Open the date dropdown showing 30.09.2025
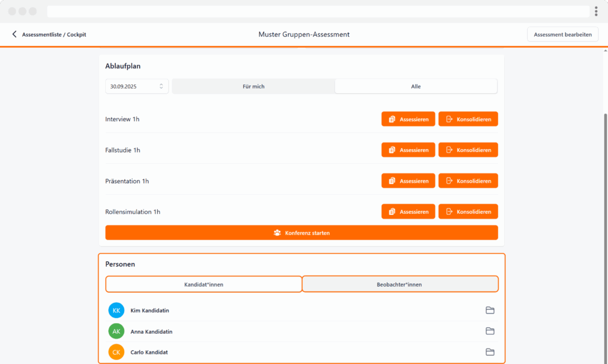The image size is (608, 364). (137, 87)
